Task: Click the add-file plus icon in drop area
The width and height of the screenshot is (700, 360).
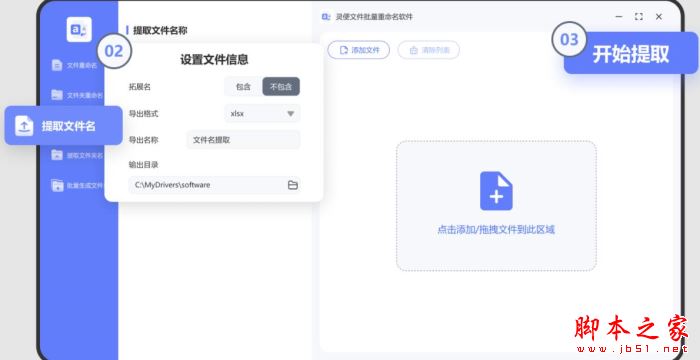Action: click(496, 191)
